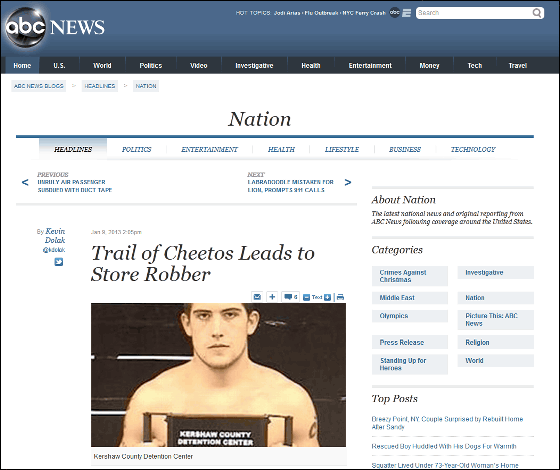Open the Health nav tab
Viewport: 560px width, 470px height.
[311, 66]
